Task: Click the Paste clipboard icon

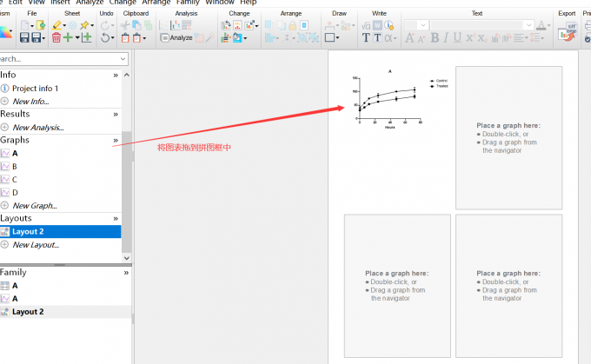Action: click(127, 38)
